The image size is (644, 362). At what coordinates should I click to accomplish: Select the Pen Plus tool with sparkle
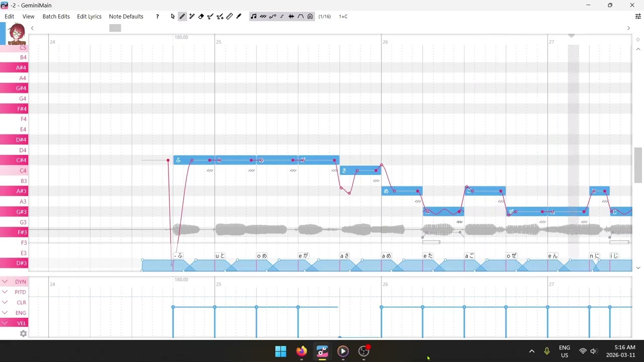[192, 17]
